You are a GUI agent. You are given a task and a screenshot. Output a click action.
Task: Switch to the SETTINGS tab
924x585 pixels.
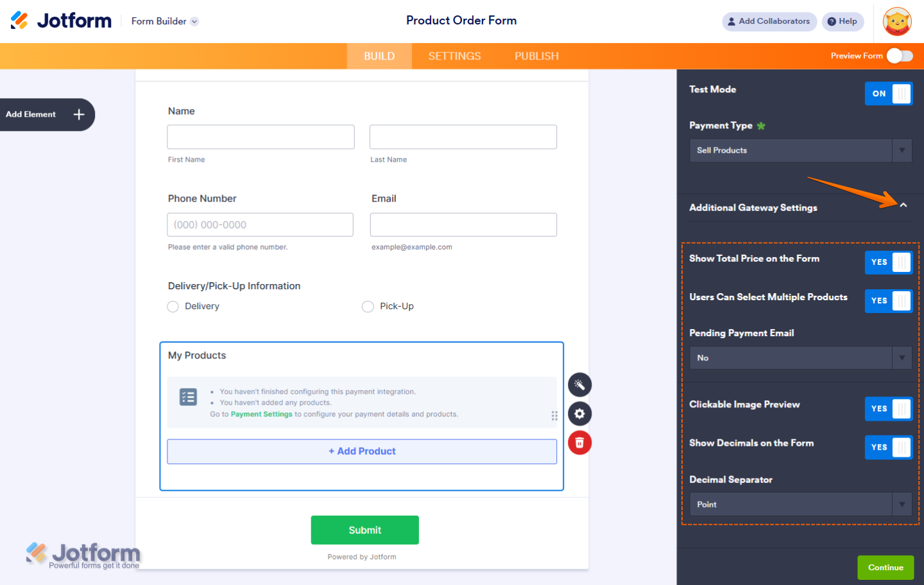pos(454,56)
